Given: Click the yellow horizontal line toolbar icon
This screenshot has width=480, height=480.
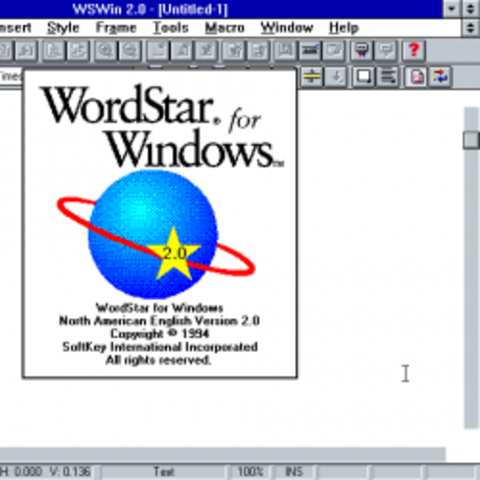Looking at the screenshot, I should 312,77.
